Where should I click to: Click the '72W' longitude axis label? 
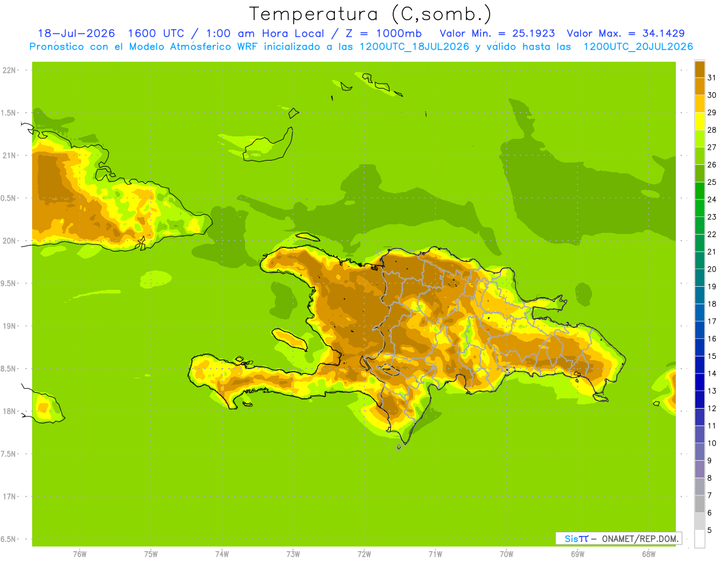tap(364, 554)
